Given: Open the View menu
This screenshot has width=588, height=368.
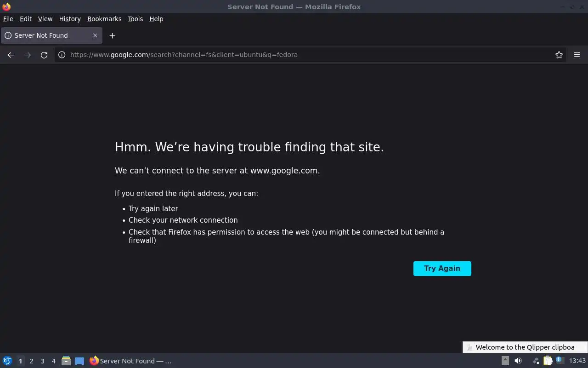Looking at the screenshot, I should tap(45, 19).
